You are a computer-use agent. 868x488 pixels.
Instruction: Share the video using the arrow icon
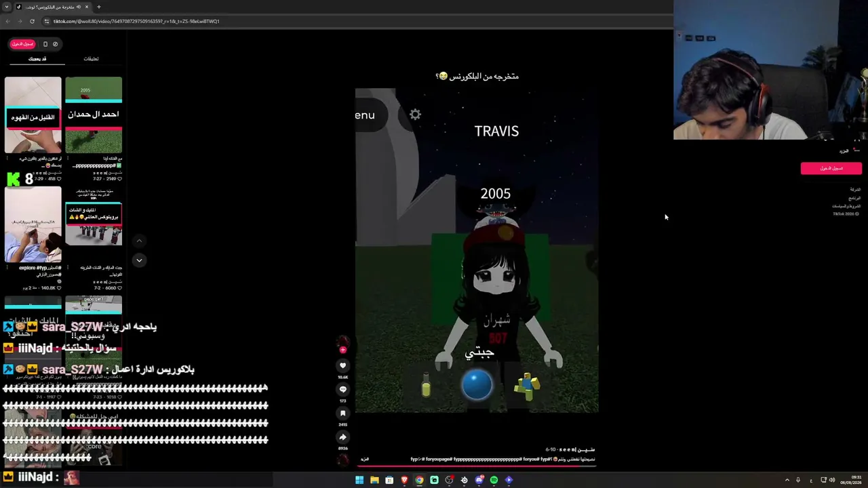tap(342, 437)
